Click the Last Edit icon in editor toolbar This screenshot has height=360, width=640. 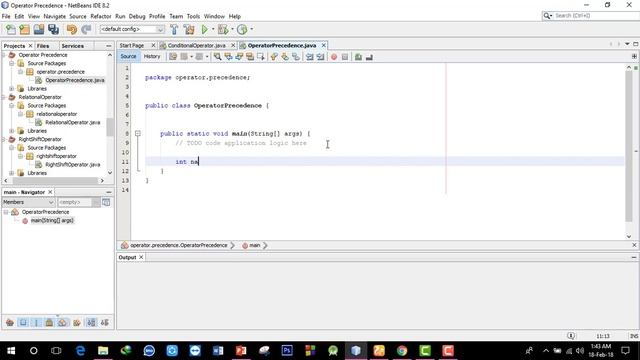point(173,57)
